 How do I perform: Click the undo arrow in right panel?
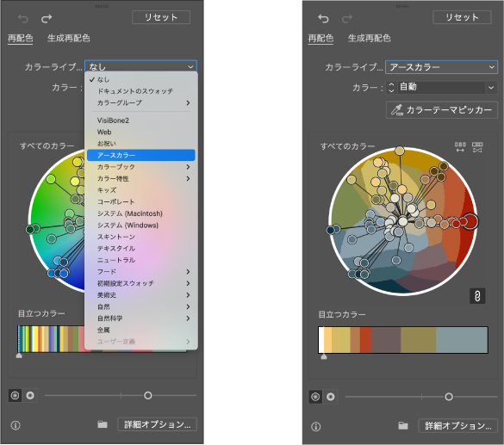coord(323,19)
